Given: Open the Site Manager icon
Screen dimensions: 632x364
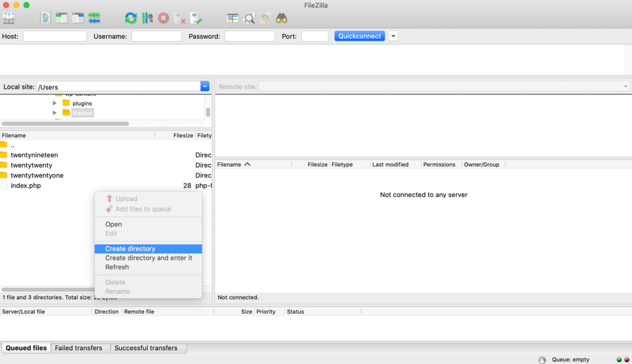Looking at the screenshot, I should coord(9,18).
